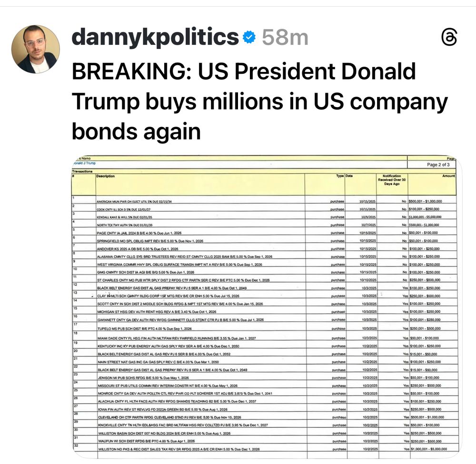The height and width of the screenshot is (464, 476).
Task: Click the Description column header
Action: click(x=105, y=176)
